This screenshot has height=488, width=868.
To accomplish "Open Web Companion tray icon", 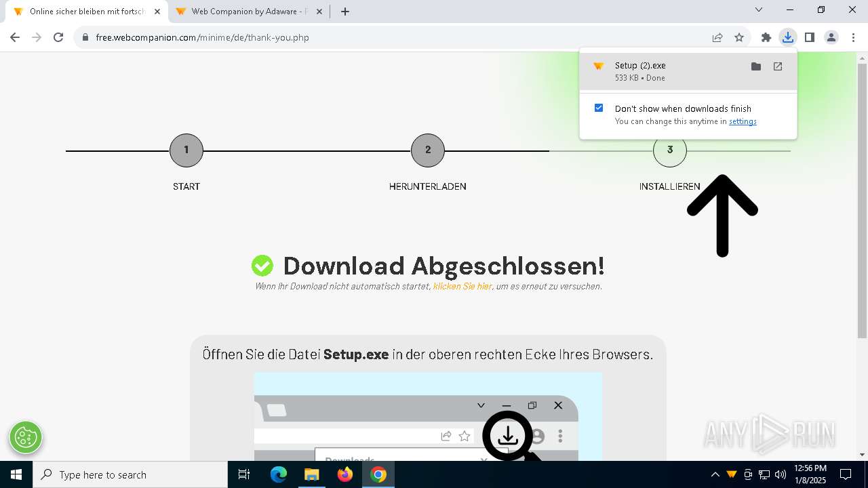I will (731, 474).
